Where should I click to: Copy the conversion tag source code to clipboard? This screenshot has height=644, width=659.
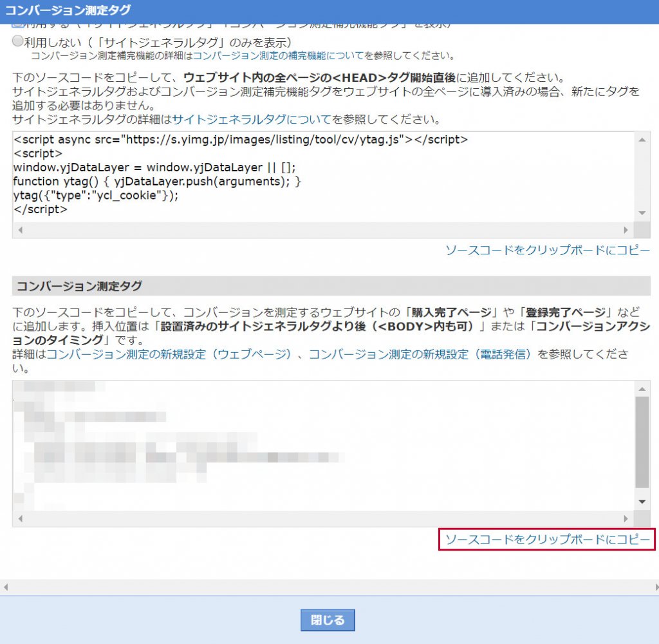point(547,539)
